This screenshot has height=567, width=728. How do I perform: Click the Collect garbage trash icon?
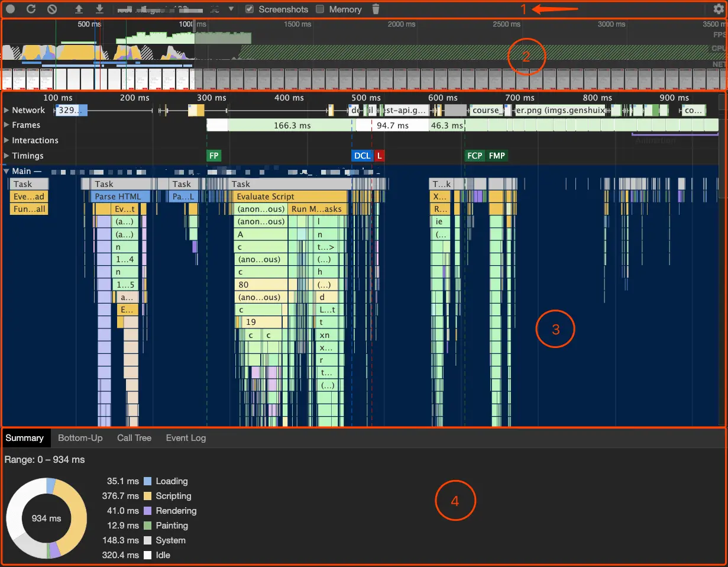pos(376,9)
